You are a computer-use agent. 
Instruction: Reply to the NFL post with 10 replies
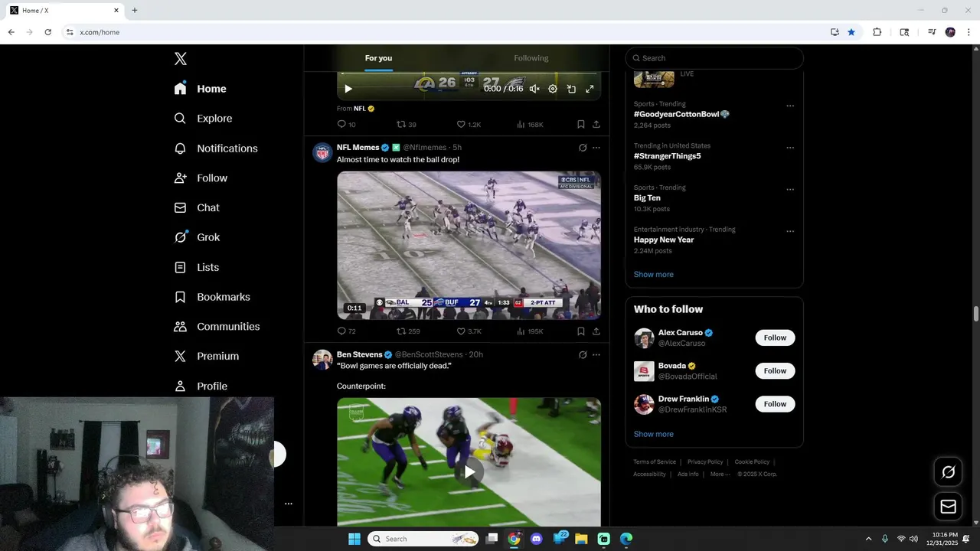(x=346, y=124)
